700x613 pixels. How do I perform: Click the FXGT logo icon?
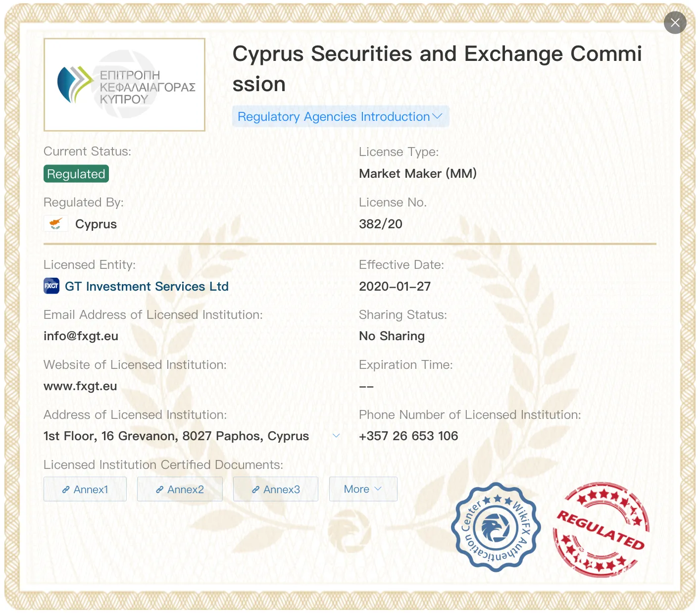[51, 286]
